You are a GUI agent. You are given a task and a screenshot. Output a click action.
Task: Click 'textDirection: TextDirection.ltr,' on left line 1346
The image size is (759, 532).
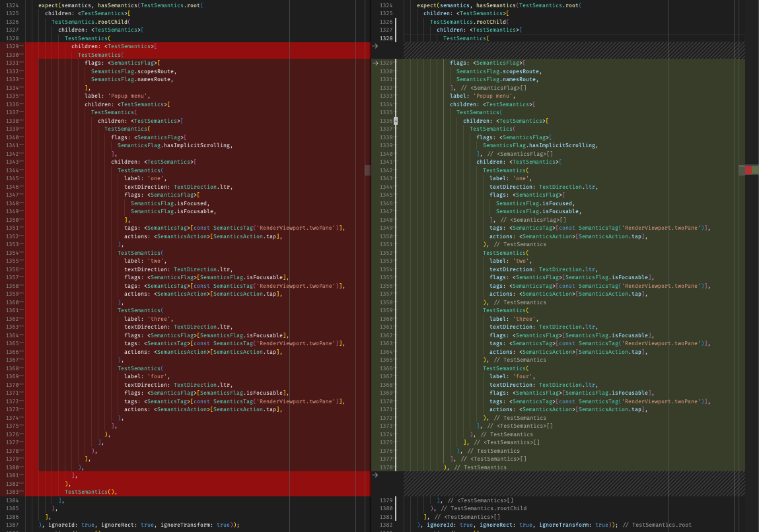pos(178,187)
